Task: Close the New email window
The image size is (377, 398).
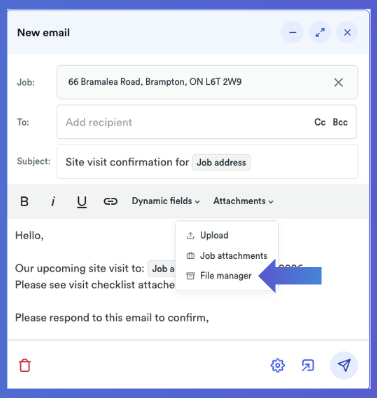Action: [347, 32]
